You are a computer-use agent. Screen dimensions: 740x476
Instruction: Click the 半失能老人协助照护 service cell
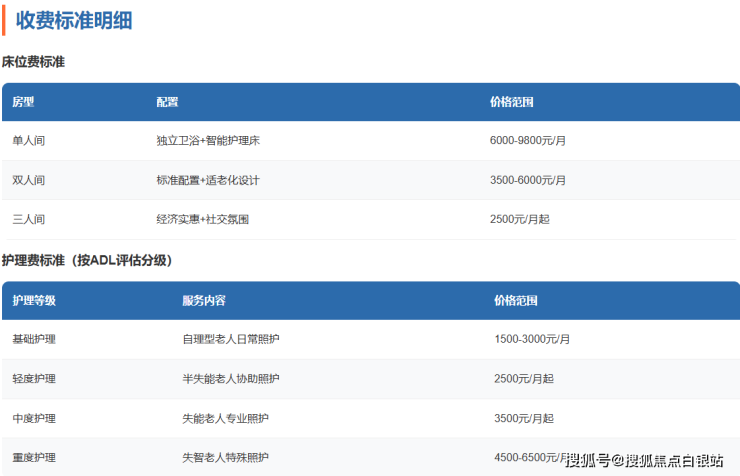pos(231,379)
